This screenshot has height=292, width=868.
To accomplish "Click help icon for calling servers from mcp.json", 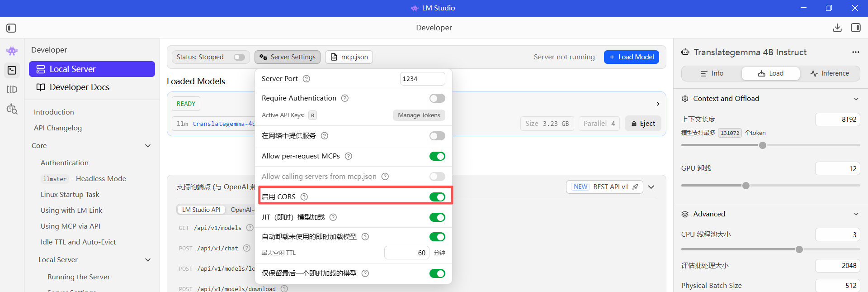I will click(x=385, y=177).
